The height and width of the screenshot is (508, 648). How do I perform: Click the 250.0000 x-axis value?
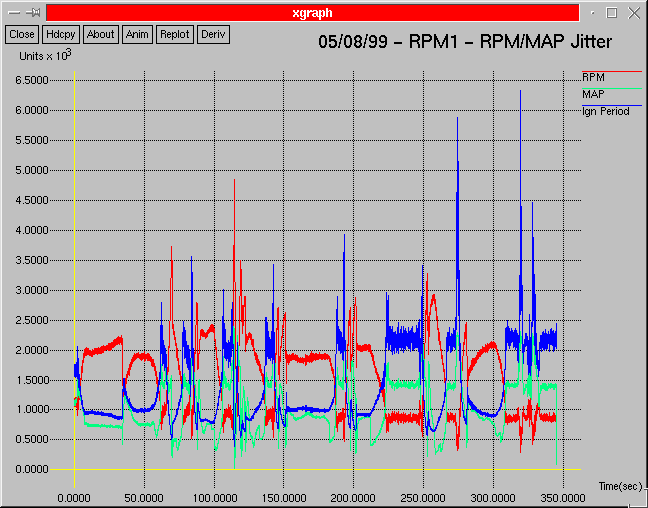coord(423,498)
